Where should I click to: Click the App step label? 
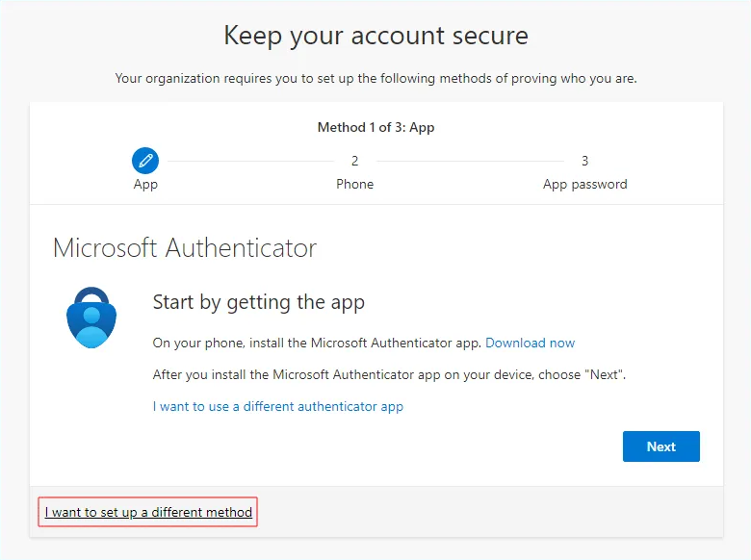(x=145, y=184)
